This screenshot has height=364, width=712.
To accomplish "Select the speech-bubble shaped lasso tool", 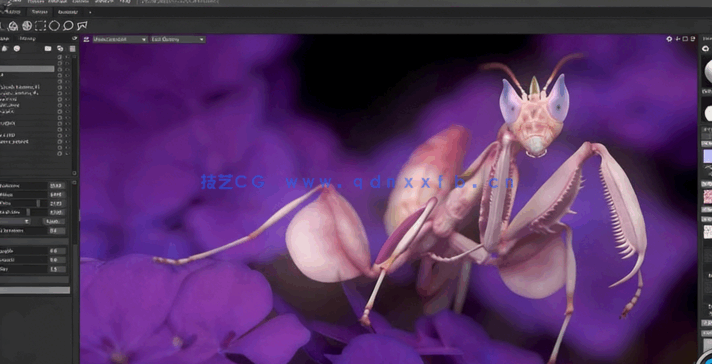I will coord(68,26).
